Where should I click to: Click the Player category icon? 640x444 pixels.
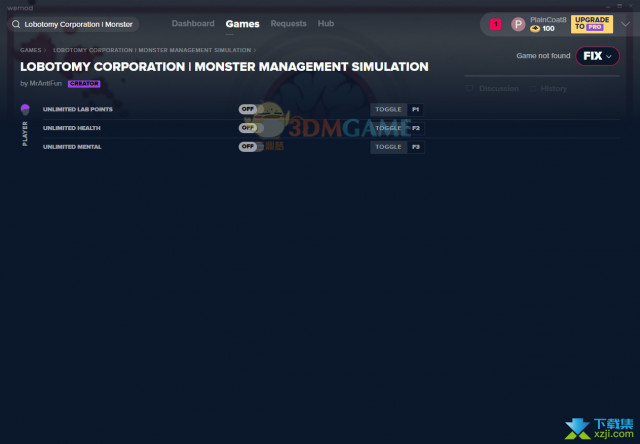click(25, 109)
